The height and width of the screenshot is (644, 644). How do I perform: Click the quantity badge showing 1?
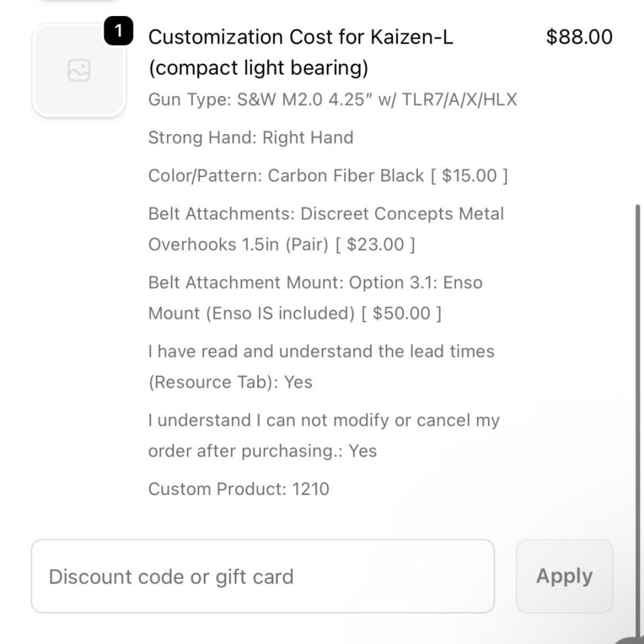coord(119,32)
